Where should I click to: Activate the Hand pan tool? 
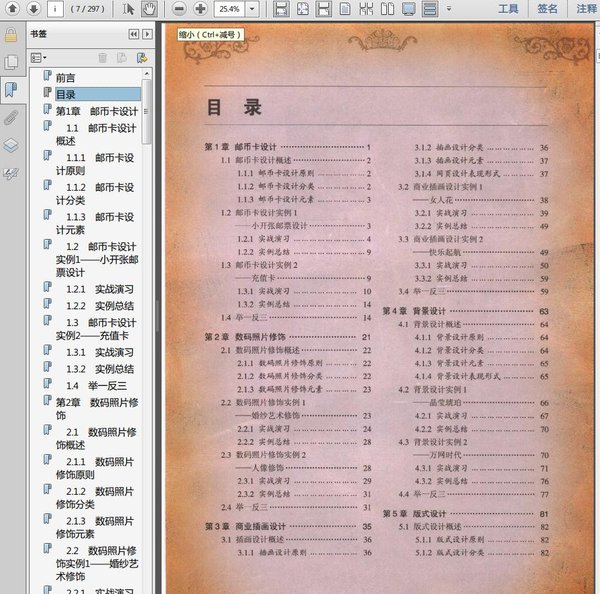click(x=149, y=9)
